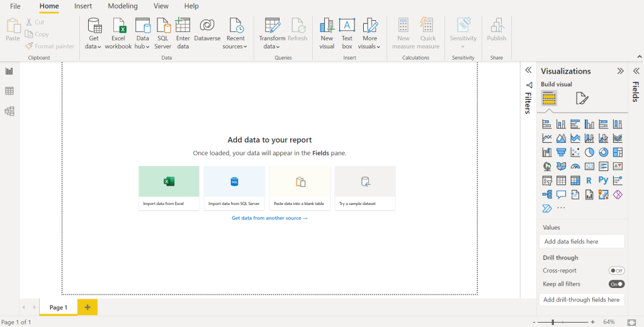Select the Waterfall chart visual
Screen dimensions: 644x327
(546, 152)
